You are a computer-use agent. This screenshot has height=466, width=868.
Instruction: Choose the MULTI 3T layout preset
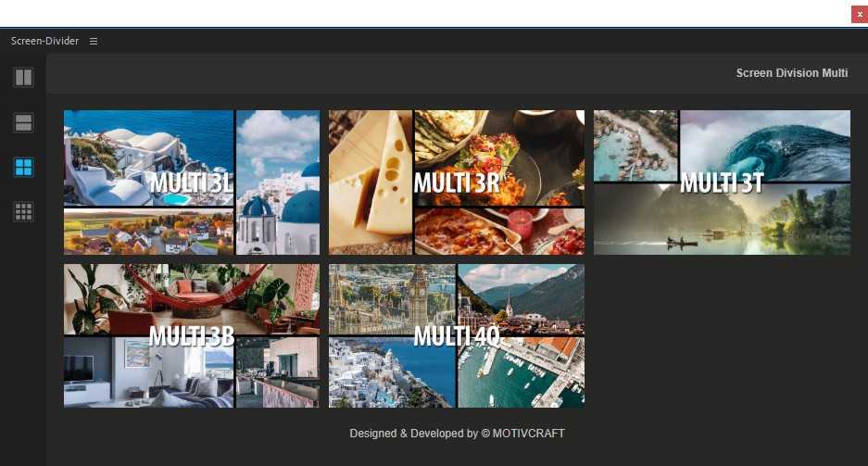click(x=722, y=183)
